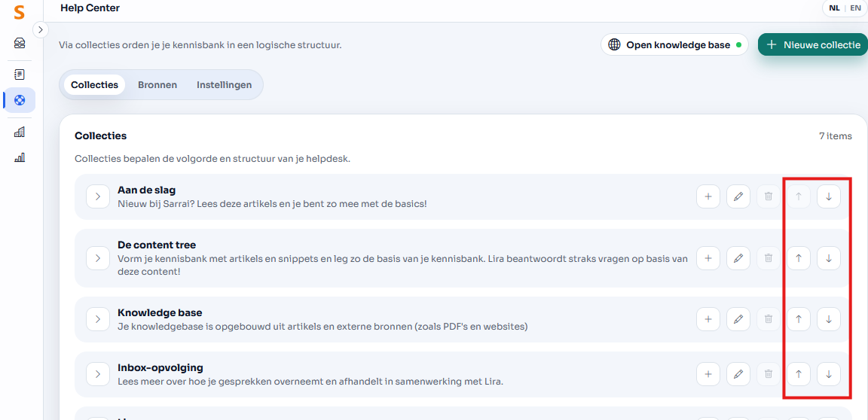
Task: Edit Inbox-opvolging with pencil icon
Action: [738, 374]
